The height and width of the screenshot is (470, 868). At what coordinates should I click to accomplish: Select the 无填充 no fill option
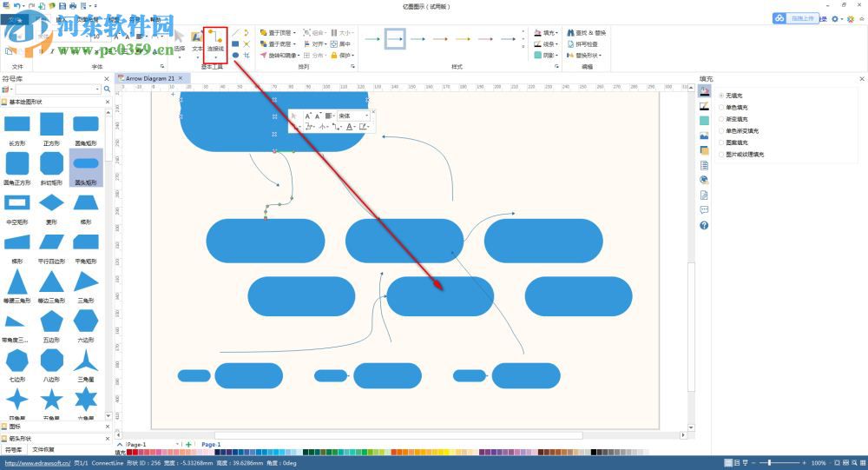[730, 96]
